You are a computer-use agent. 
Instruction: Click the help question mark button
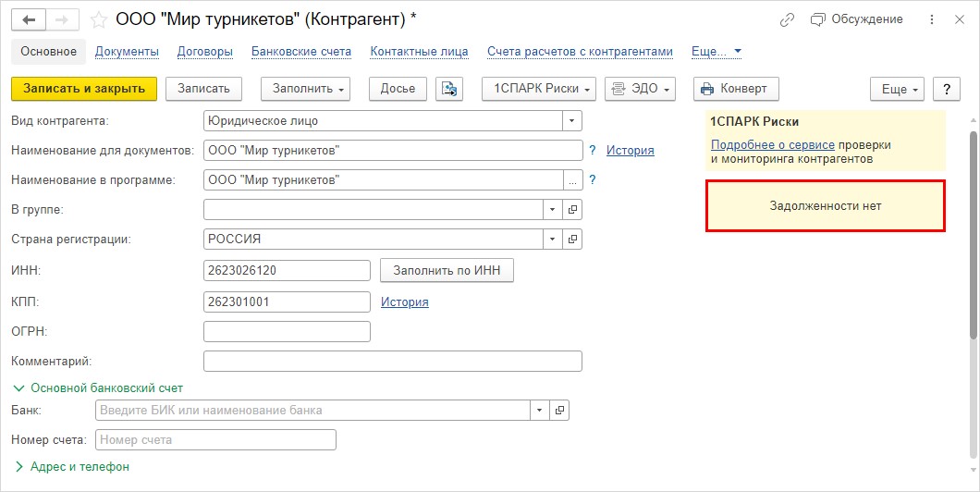pyautogui.click(x=946, y=90)
